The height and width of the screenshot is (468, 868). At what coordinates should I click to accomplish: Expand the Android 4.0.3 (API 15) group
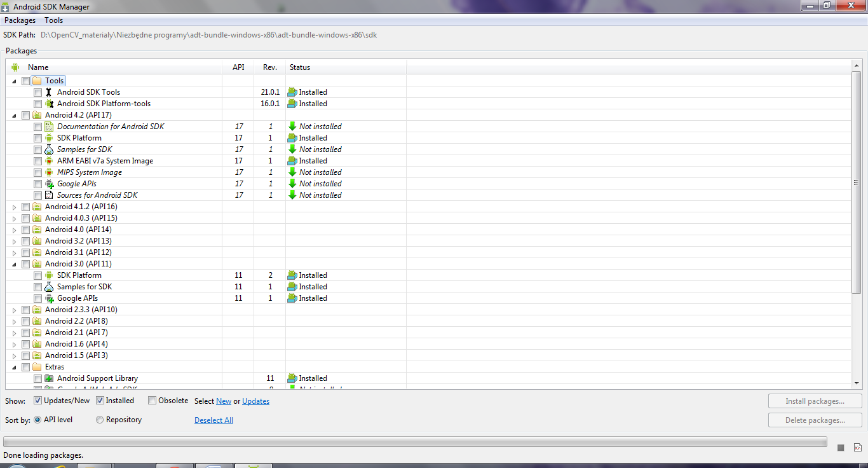15,218
